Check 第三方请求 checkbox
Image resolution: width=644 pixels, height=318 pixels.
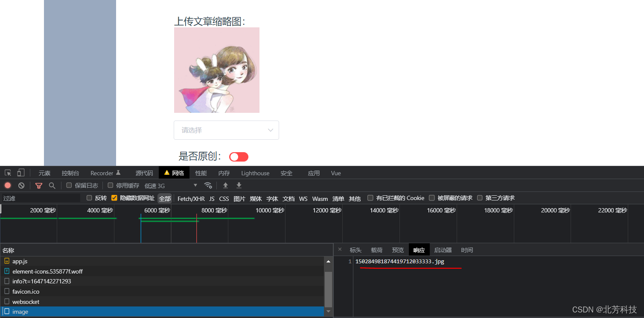[480, 198]
